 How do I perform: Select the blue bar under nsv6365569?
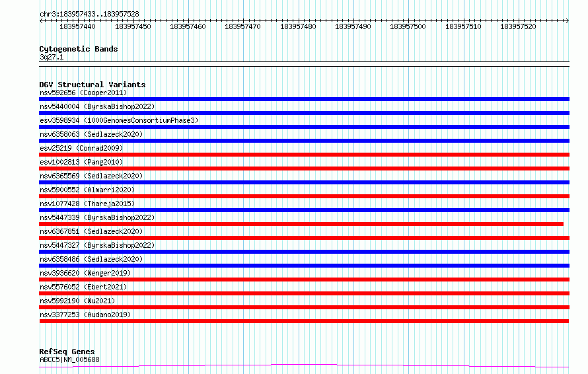304,182
